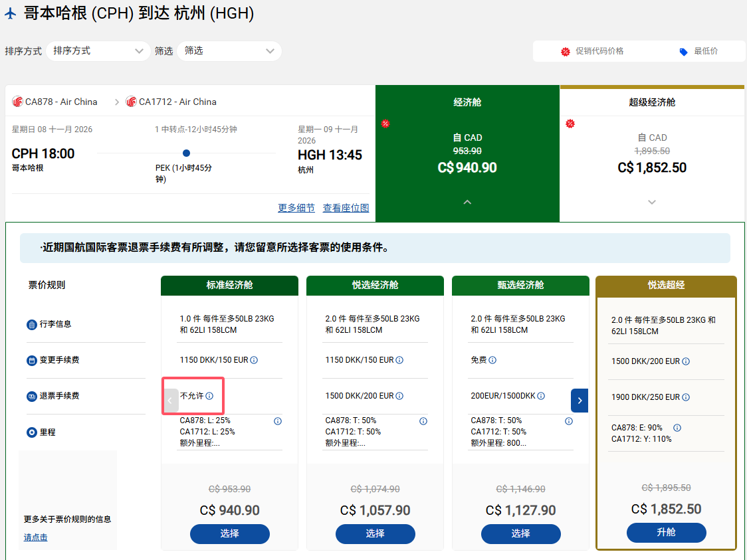This screenshot has width=747, height=560.
Task: Info icon for 悦选经济舱 mileage T: 50%
Action: [423, 421]
